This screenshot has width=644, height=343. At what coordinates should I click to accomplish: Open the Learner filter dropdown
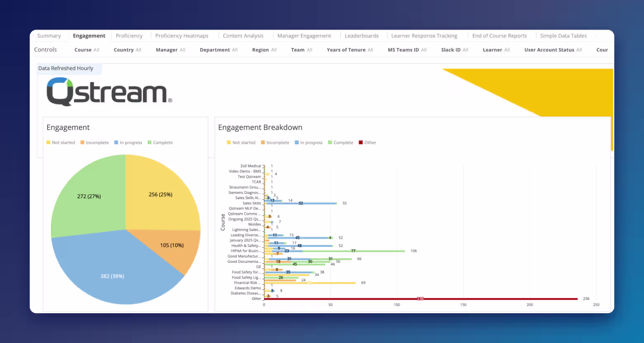pos(496,50)
